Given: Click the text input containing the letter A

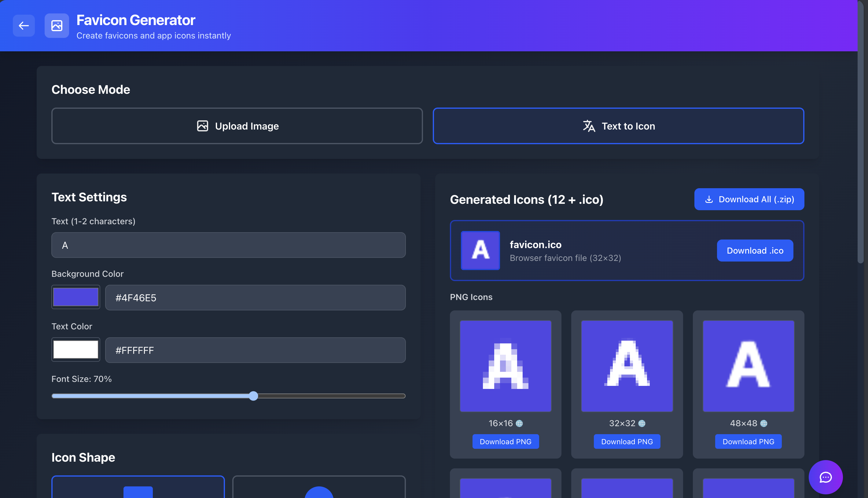Looking at the screenshot, I should click(x=228, y=245).
